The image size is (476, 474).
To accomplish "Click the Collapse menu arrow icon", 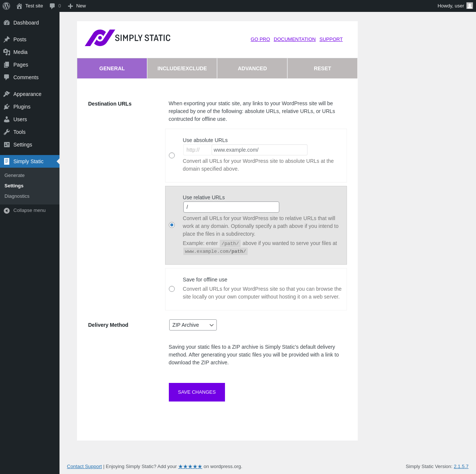I will click(x=7, y=210).
